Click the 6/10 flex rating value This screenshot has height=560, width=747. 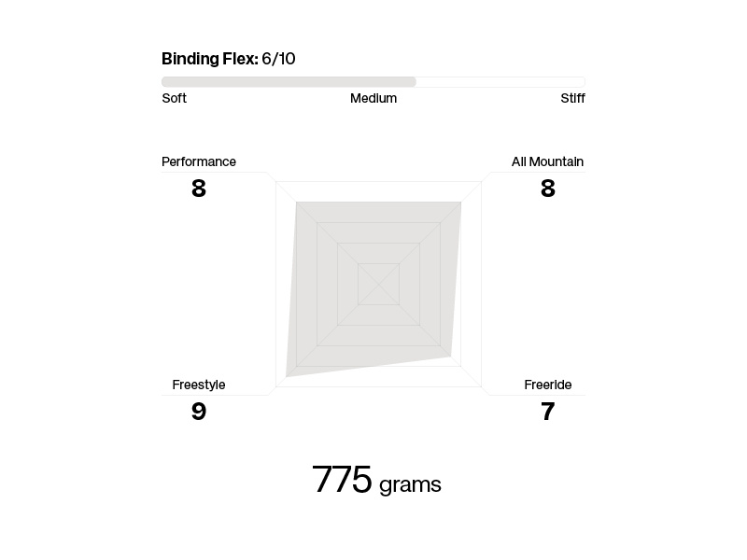tap(278, 59)
